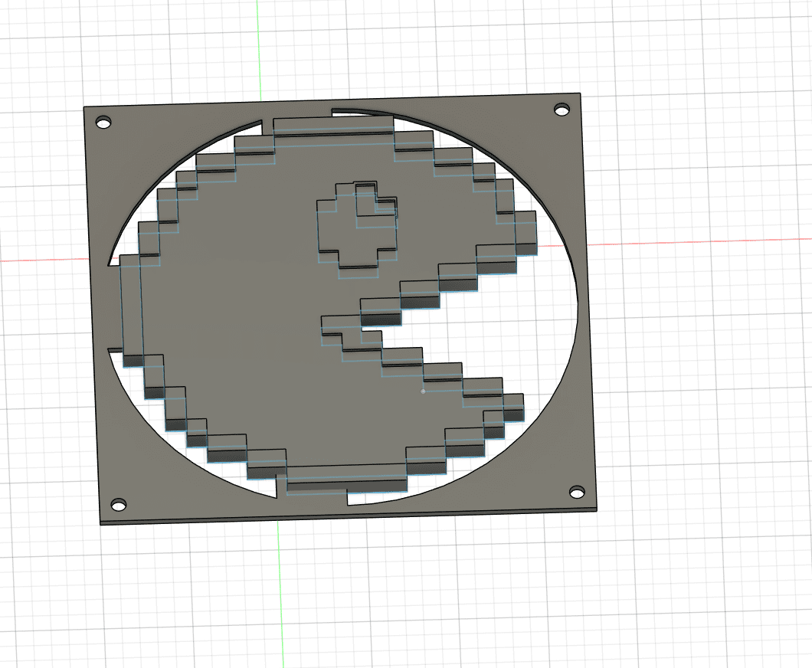Screen dimensions: 812x668
Task: Select the bottom-right mounting hole of the plate
Action: [577, 492]
